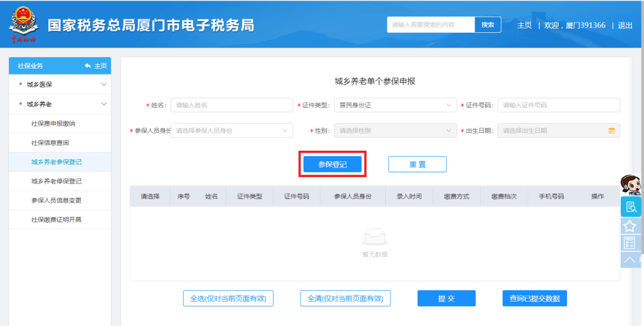Image resolution: width=644 pixels, height=326 pixels.
Task: Open the calendar icon in 出生日期 field
Action: coord(611,131)
